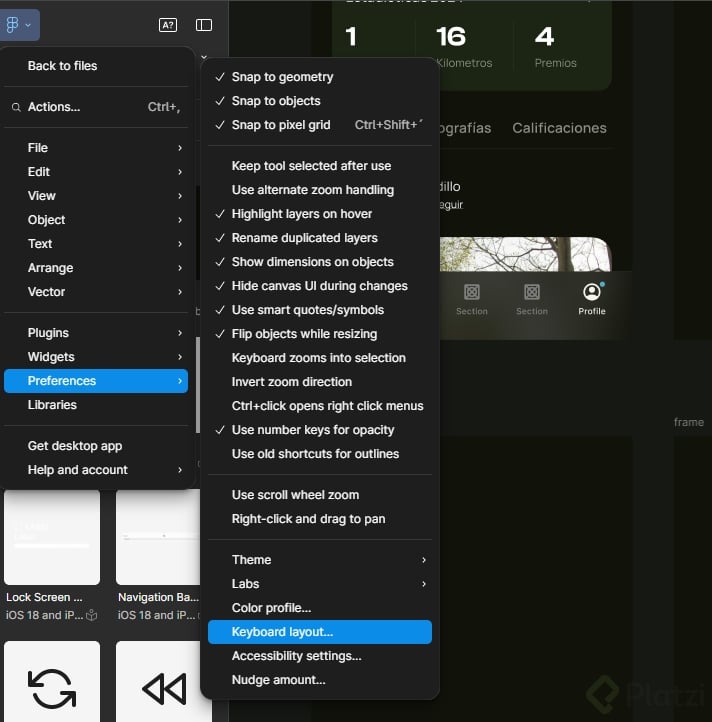This screenshot has height=722, width=712.
Task: Select the rewind icon thumbnail
Action: pyautogui.click(x=163, y=681)
